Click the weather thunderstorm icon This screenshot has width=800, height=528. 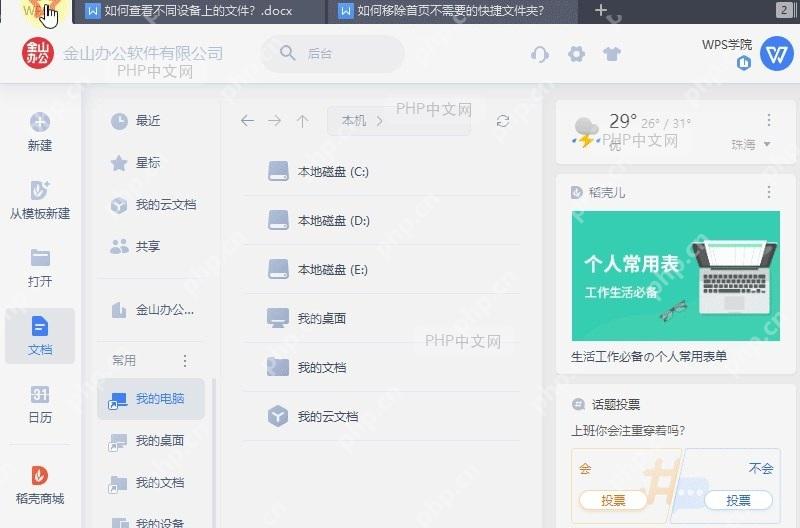(x=585, y=132)
